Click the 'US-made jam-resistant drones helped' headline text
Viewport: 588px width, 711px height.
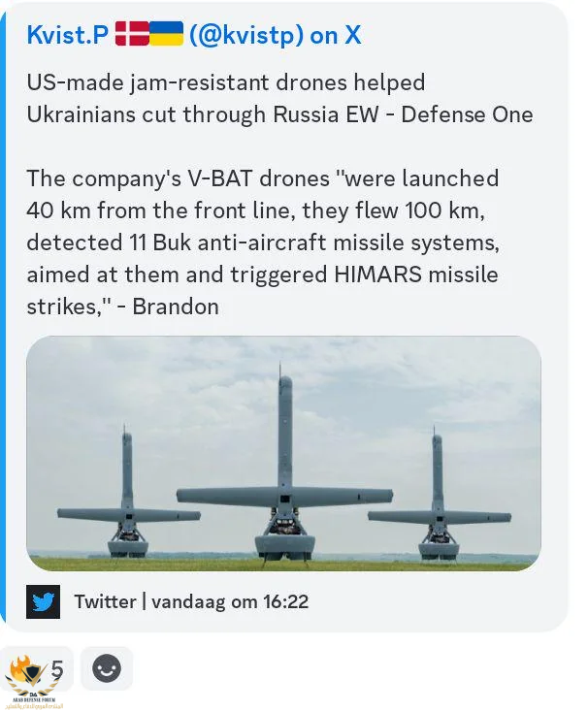coord(226,82)
